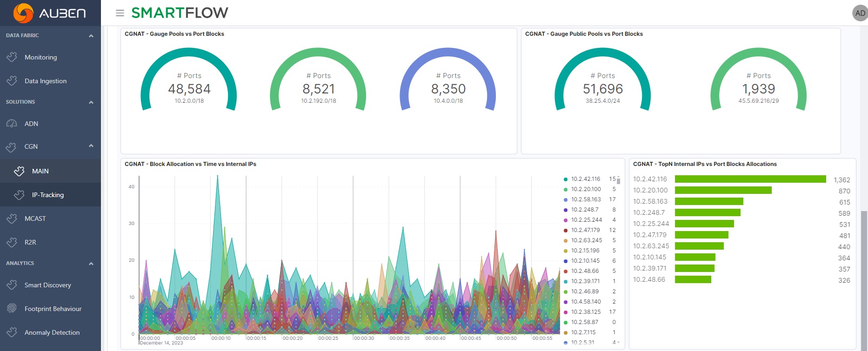This screenshot has height=351, width=868.
Task: Click the ADN gauge icon
Action: (12, 124)
